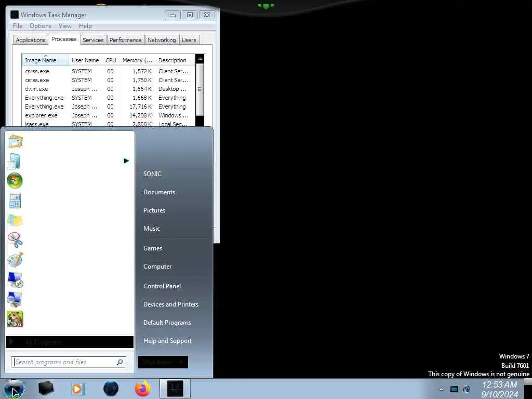Click the Shut down button
The height and width of the screenshot is (399, 532).
point(157,362)
